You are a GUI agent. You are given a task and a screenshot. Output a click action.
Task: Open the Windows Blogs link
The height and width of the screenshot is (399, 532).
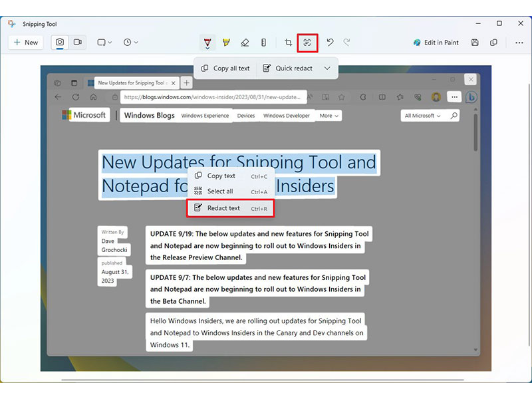click(x=149, y=115)
